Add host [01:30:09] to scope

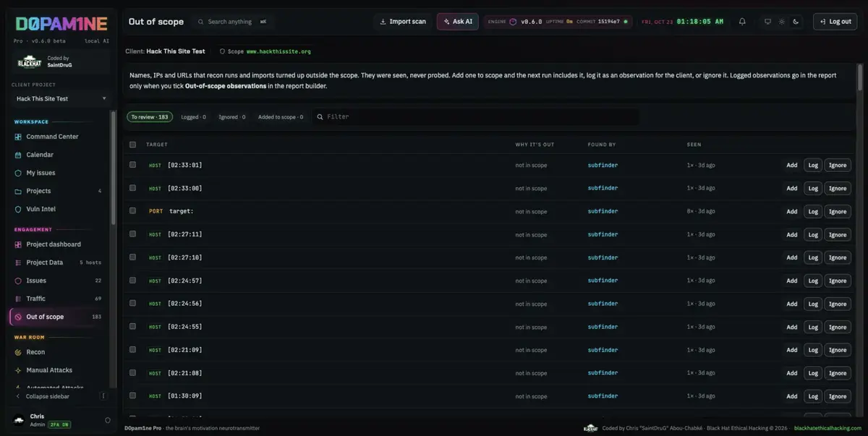coord(792,396)
